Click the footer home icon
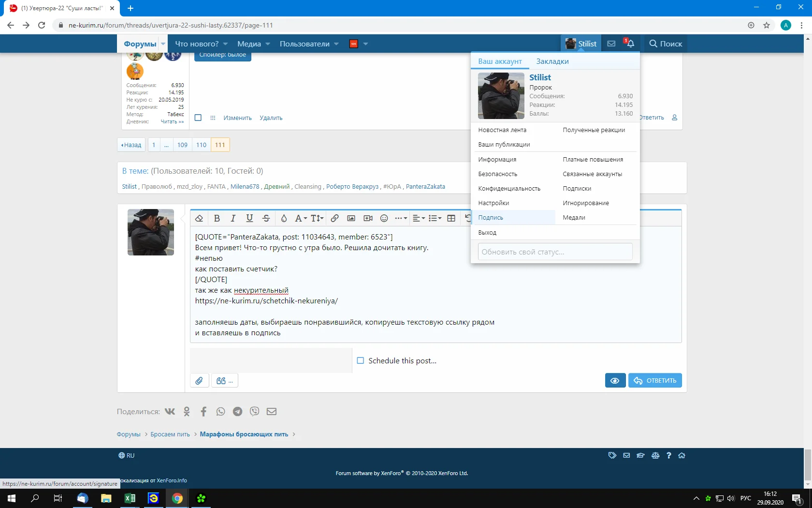The height and width of the screenshot is (508, 812). (682, 455)
